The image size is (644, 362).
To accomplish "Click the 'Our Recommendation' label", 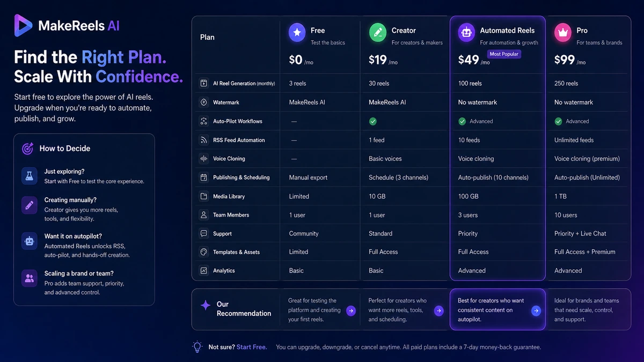I will (244, 309).
